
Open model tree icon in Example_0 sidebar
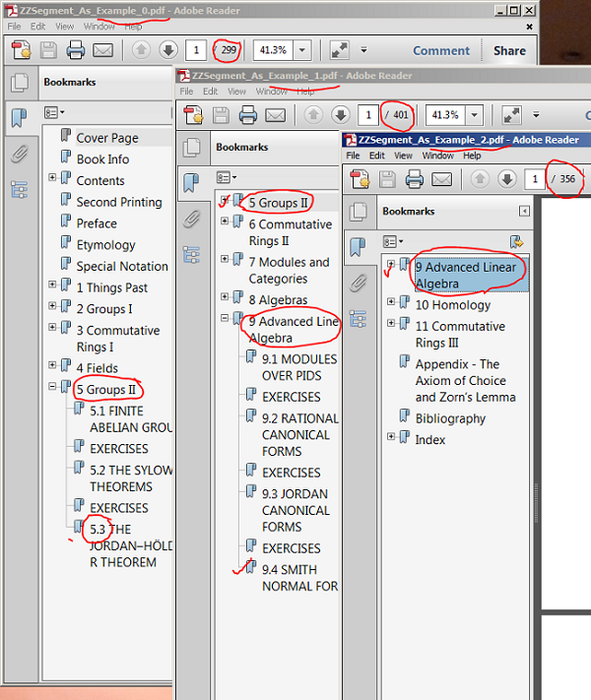pos(20,189)
